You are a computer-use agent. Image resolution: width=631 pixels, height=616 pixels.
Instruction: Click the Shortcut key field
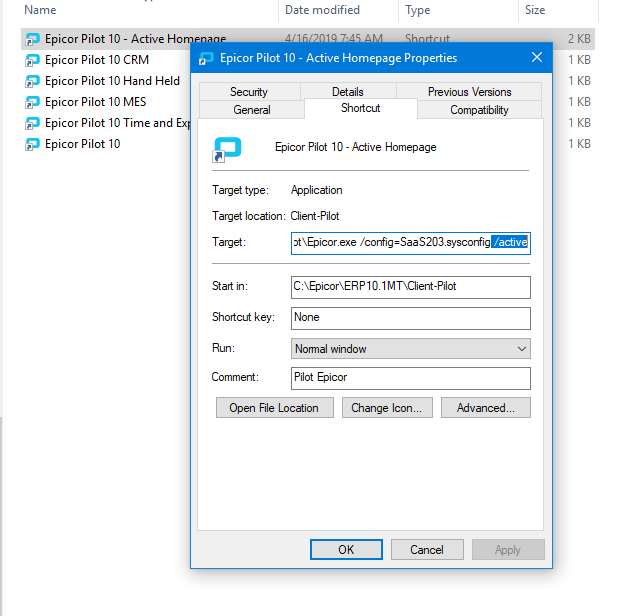click(410, 318)
